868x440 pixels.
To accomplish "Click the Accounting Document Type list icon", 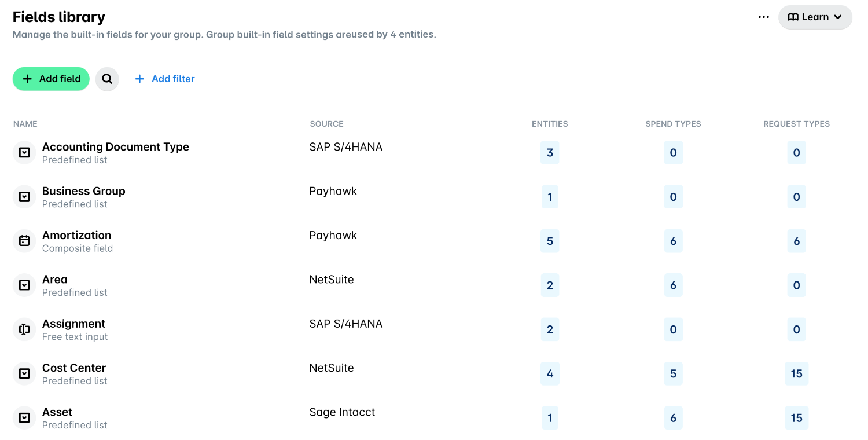I will coord(24,153).
